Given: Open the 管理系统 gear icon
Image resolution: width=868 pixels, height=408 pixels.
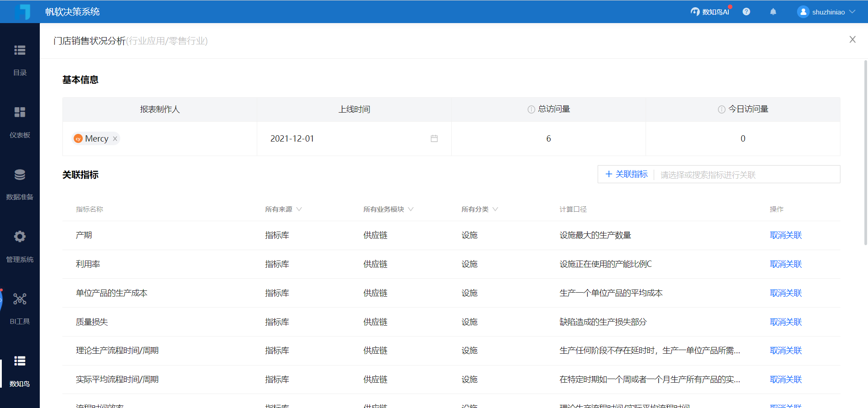Looking at the screenshot, I should coord(19,237).
